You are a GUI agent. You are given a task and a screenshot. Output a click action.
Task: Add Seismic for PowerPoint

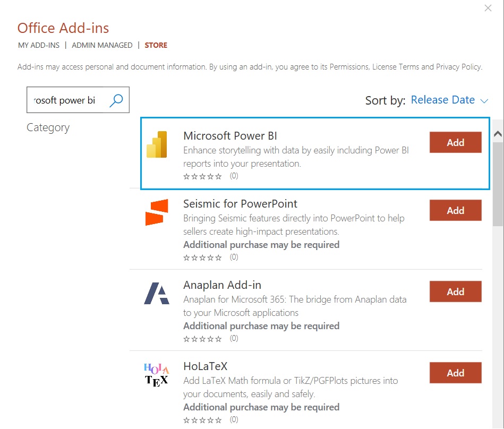tap(455, 210)
